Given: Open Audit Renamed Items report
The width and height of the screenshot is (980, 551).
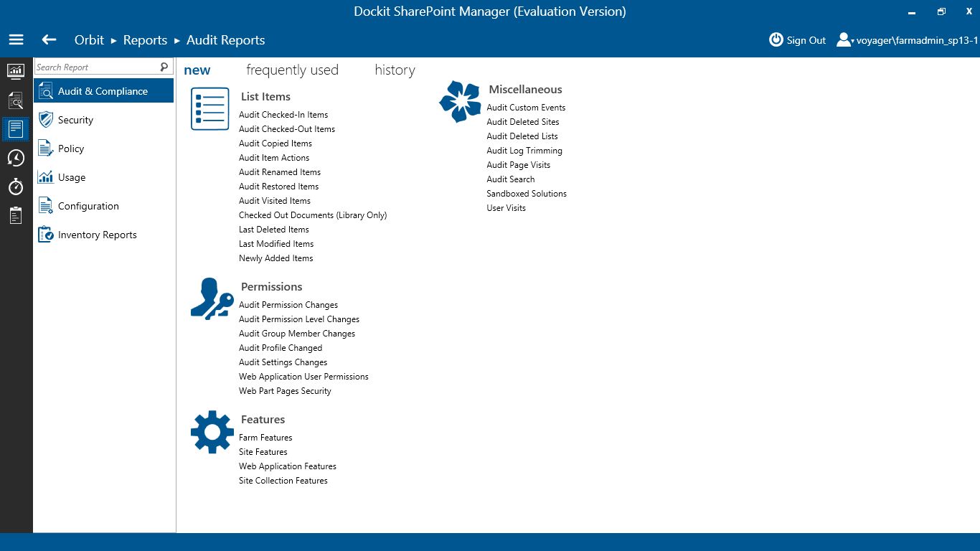Looking at the screenshot, I should point(280,172).
